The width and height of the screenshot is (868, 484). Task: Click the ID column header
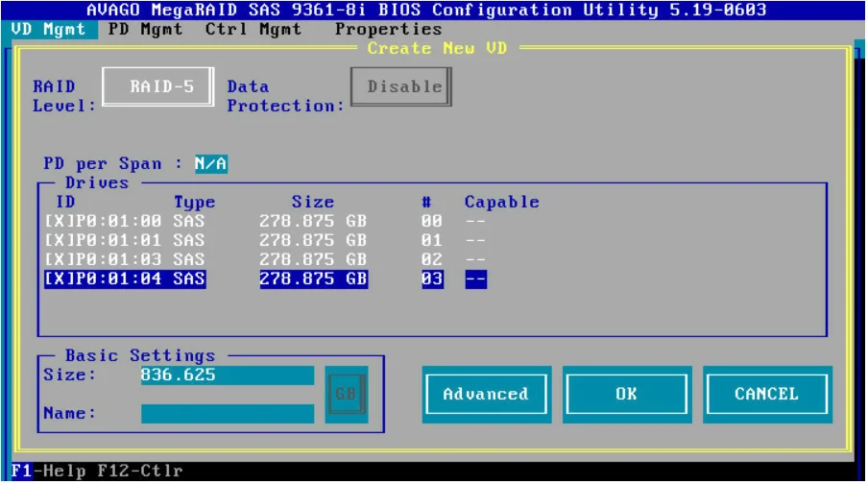tap(65, 202)
